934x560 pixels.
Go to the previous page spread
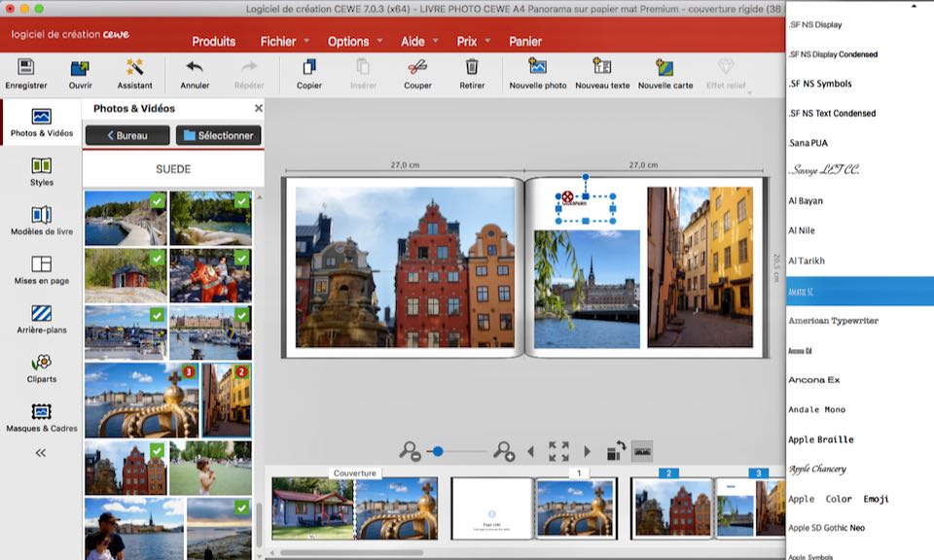pyautogui.click(x=530, y=452)
